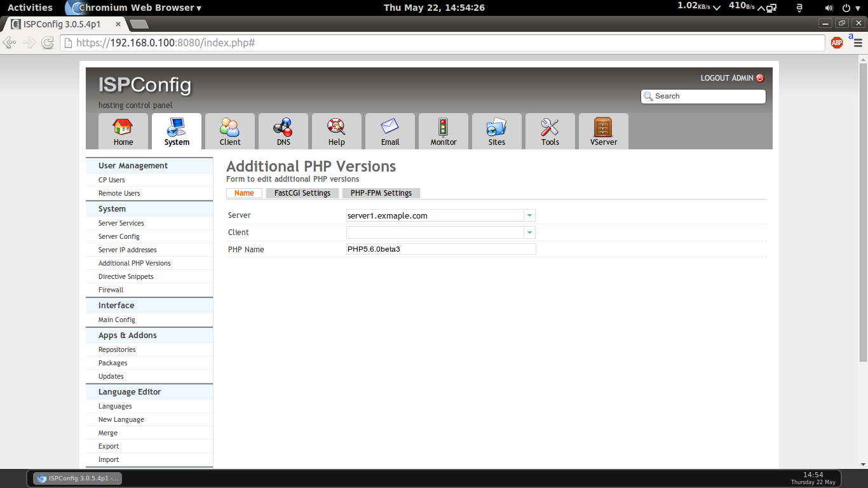Expand the Server dropdown arrow
This screenshot has width=868, height=488.
click(x=529, y=215)
